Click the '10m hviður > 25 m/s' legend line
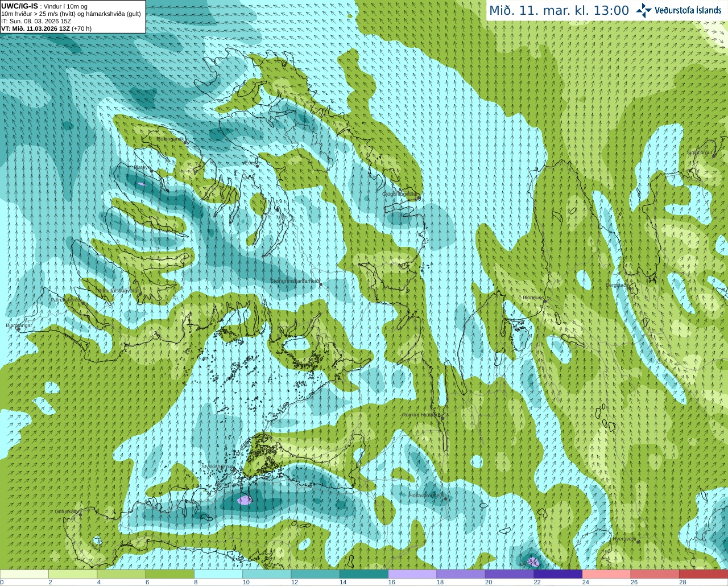Viewport: 728px width, 586px height. [71, 14]
